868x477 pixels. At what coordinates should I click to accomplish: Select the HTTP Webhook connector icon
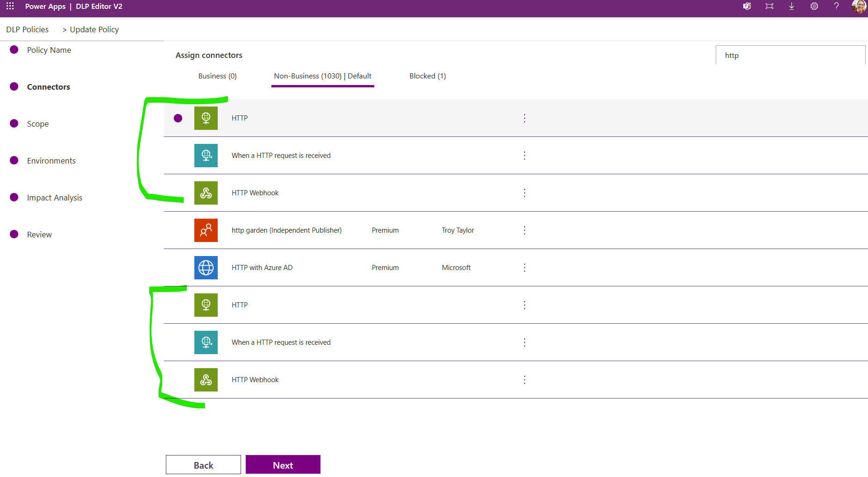click(x=206, y=192)
